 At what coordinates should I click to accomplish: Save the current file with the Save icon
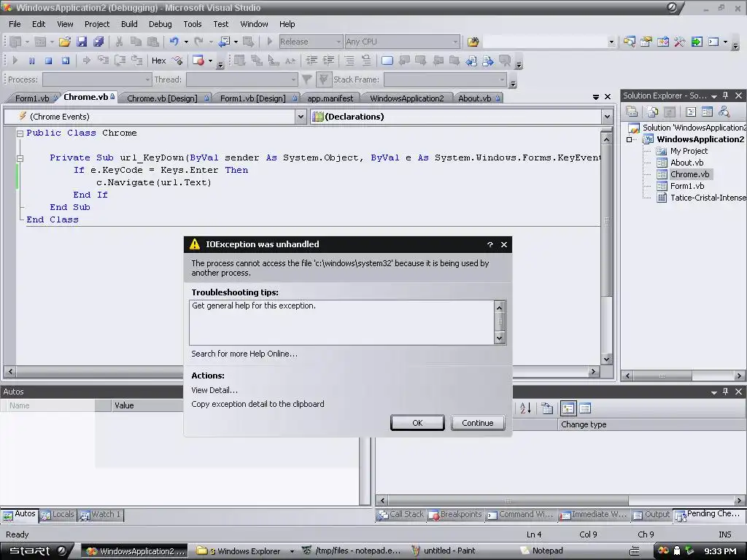(x=82, y=42)
